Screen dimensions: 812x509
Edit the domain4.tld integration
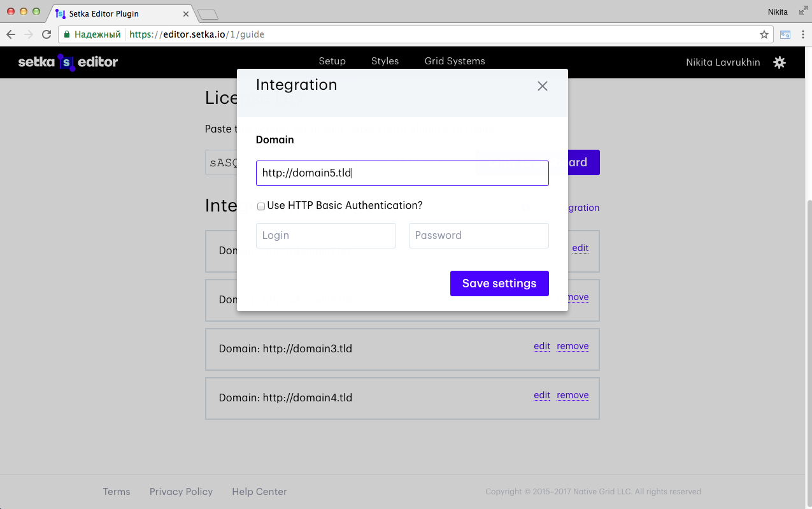click(542, 395)
